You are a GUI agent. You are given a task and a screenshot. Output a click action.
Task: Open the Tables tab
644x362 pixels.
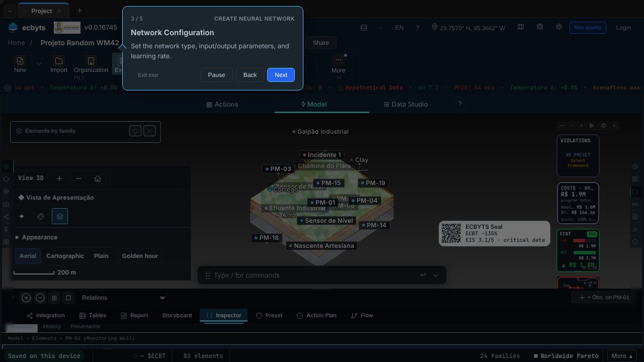93,315
